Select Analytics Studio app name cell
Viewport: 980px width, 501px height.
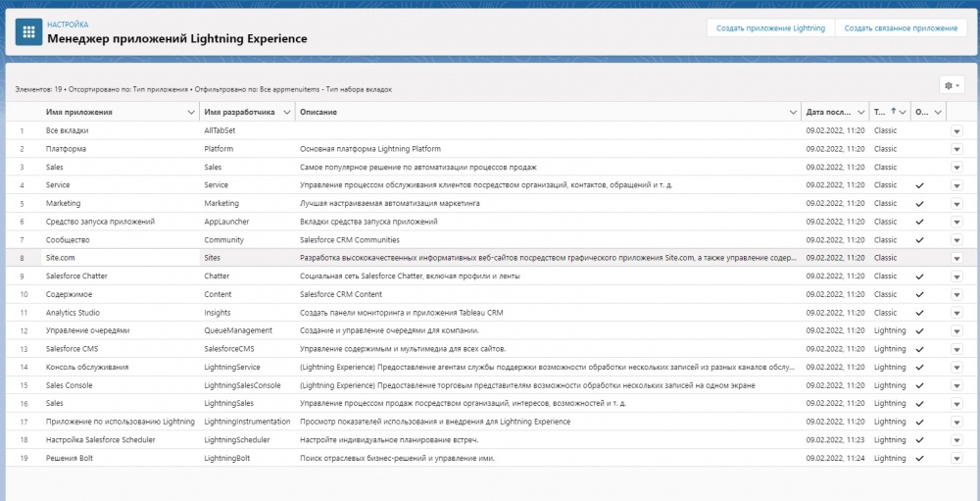[x=73, y=312]
